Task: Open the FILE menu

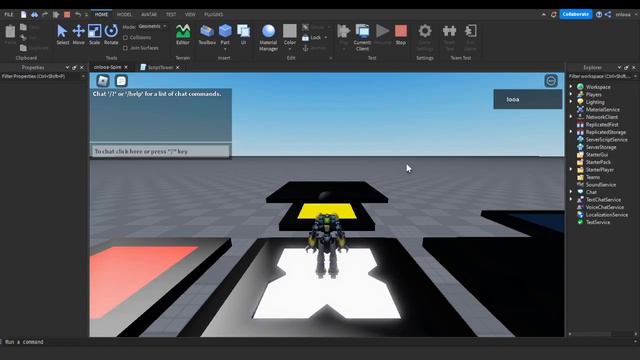Action: [x=9, y=14]
